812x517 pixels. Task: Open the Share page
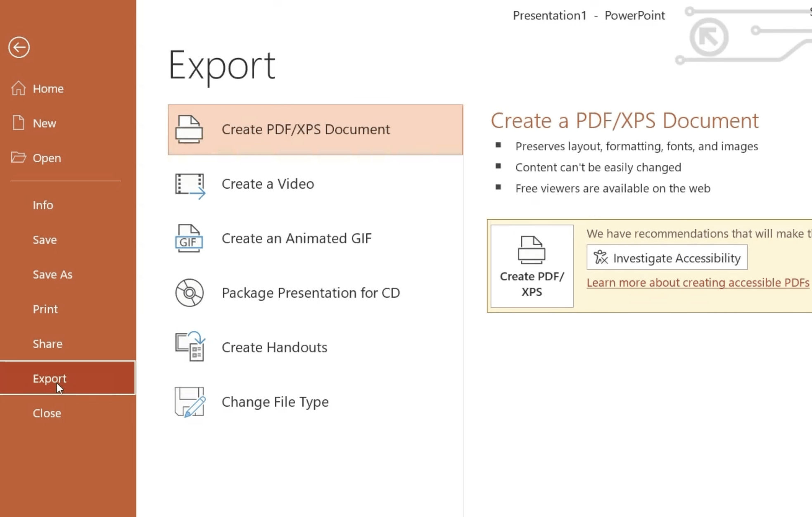click(x=47, y=344)
